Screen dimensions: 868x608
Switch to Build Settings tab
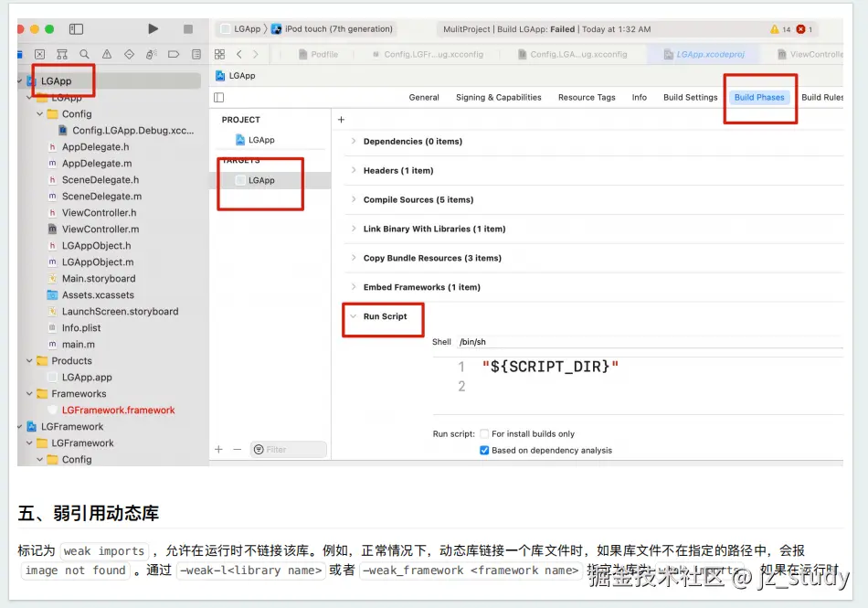pos(691,98)
